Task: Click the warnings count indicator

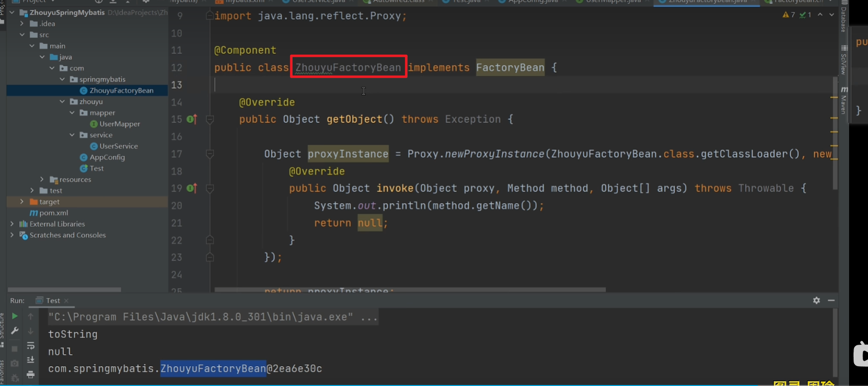Action: pyautogui.click(x=789, y=15)
